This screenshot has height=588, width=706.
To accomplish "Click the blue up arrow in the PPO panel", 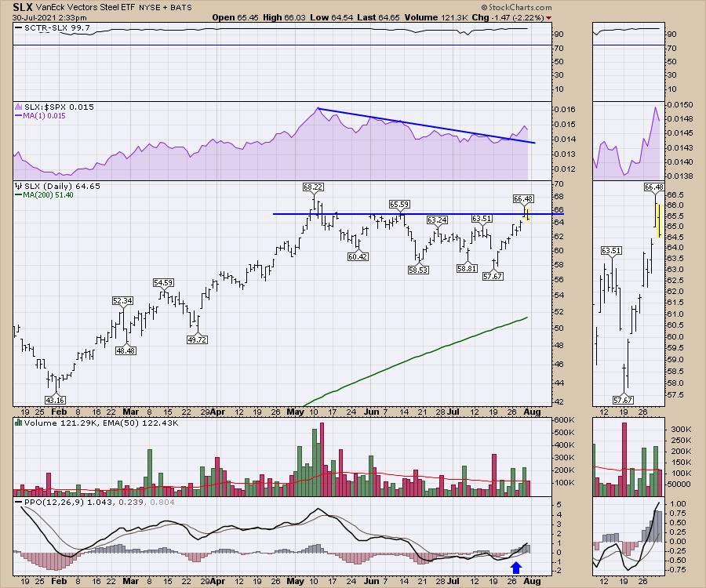I will pos(515,567).
